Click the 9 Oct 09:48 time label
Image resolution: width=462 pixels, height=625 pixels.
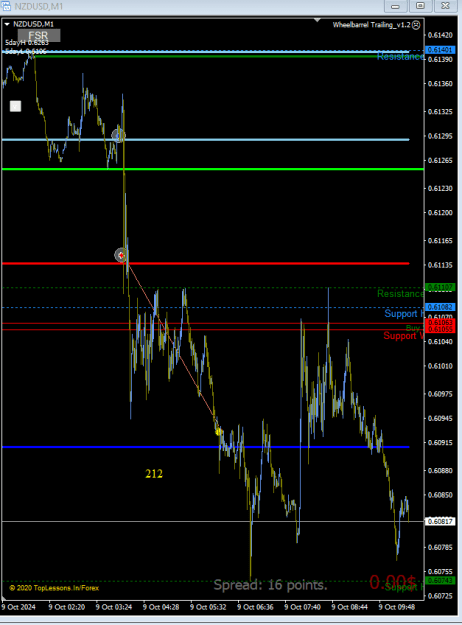[397, 607]
